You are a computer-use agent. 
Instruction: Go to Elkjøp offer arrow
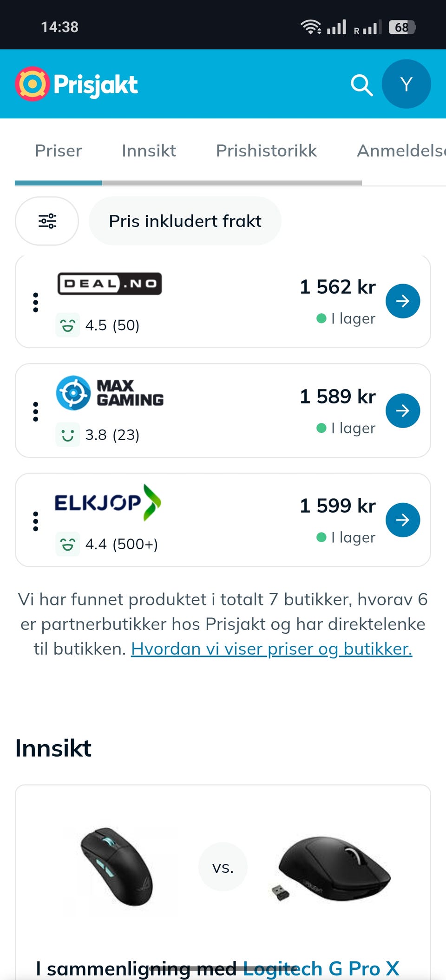click(x=403, y=520)
